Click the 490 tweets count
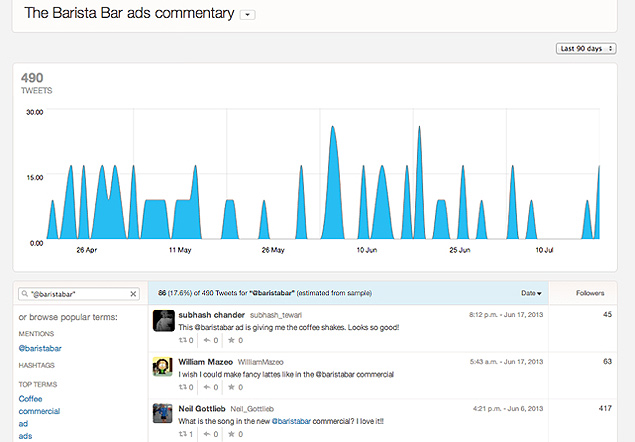The height and width of the screenshot is (442, 635). 32,78
